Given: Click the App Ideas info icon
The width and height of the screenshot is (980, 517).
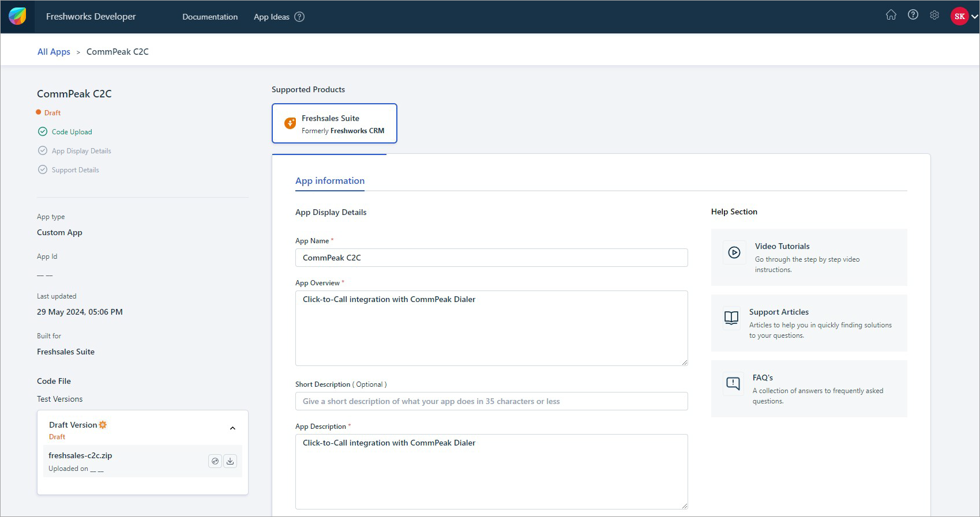Looking at the screenshot, I should click(299, 17).
